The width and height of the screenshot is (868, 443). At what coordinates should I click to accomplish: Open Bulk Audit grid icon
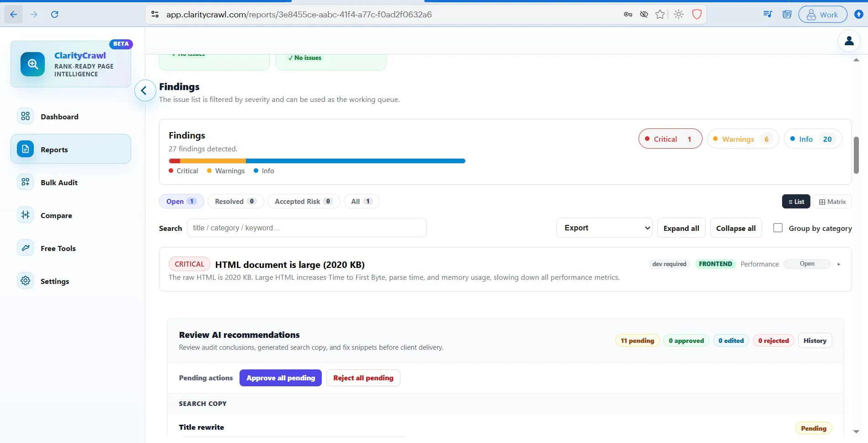(26, 182)
